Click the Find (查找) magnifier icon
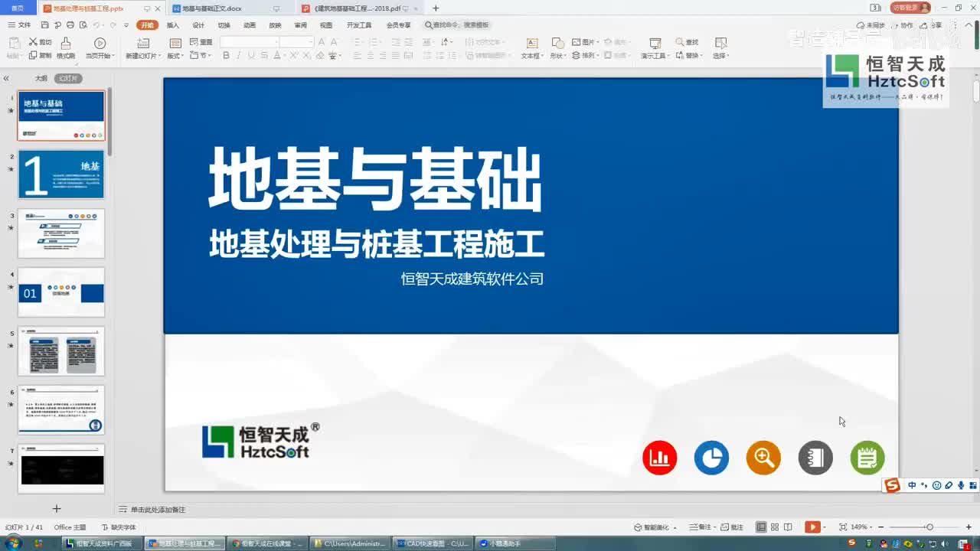Image resolution: width=980 pixels, height=551 pixels. click(x=680, y=42)
